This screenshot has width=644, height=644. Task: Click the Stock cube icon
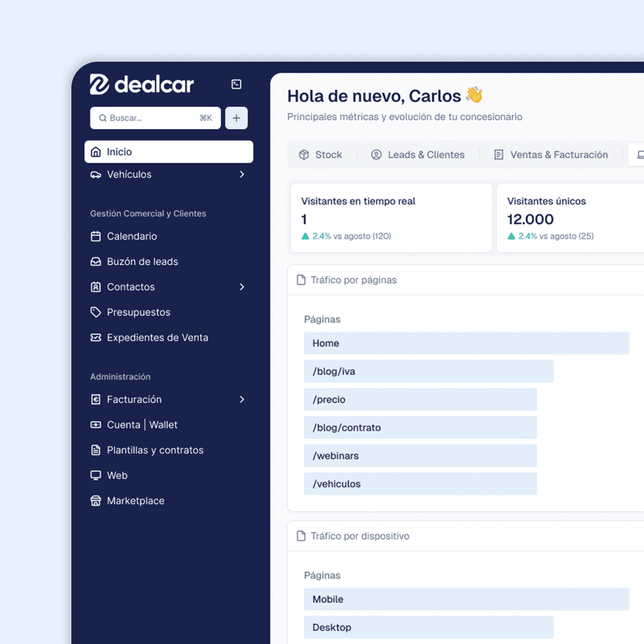(304, 155)
